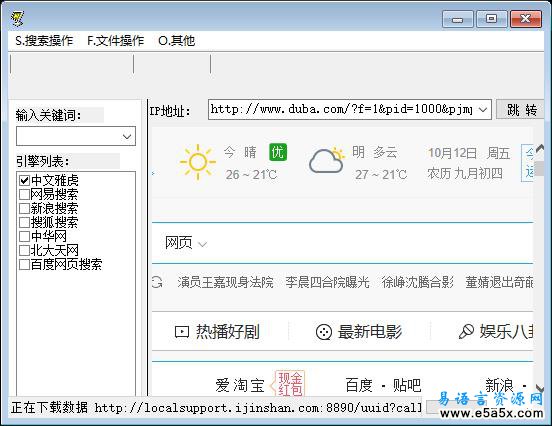Viewport: 552px width, 426px height.
Task: Click the browser vertical scrollbar thumb
Action: [539, 168]
